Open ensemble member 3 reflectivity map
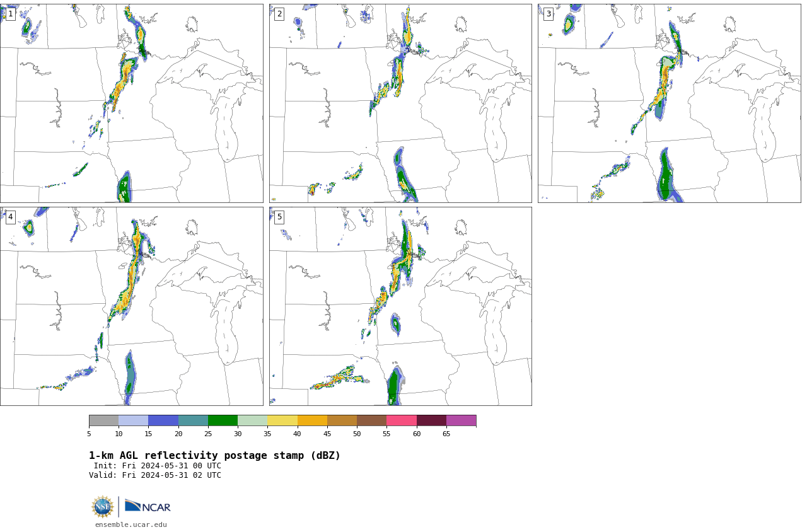The width and height of the screenshot is (807, 532). 670,103
